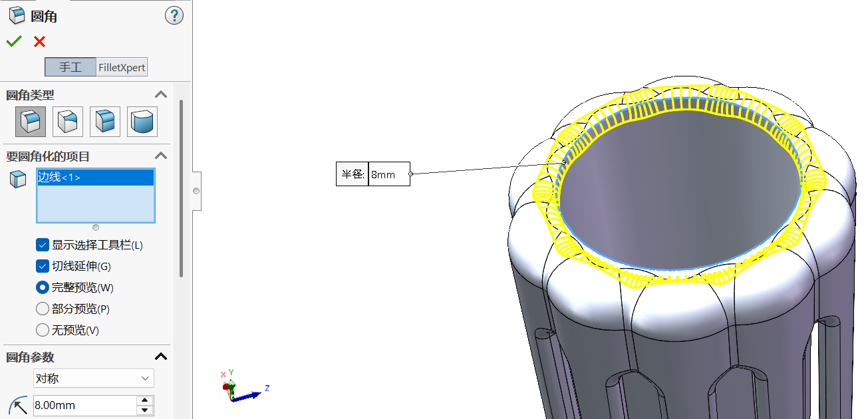Select the full round fillet type icon
The height and width of the screenshot is (419, 868).
tap(142, 122)
